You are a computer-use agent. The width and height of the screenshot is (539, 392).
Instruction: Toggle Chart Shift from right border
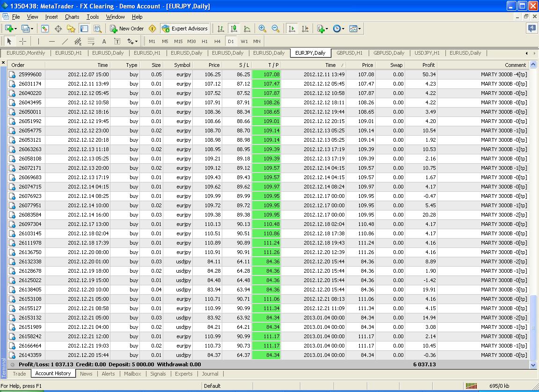coord(305,29)
